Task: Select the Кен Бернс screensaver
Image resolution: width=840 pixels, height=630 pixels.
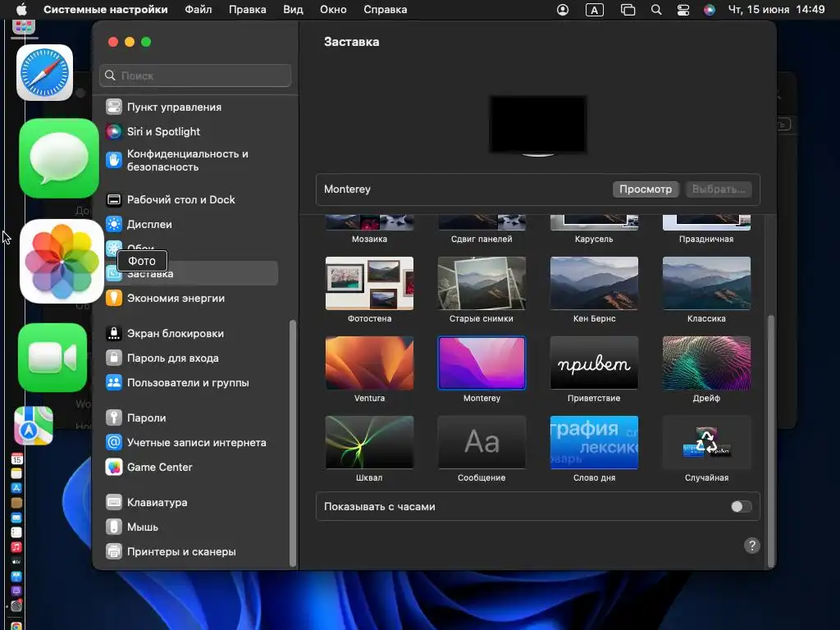Action: (594, 283)
